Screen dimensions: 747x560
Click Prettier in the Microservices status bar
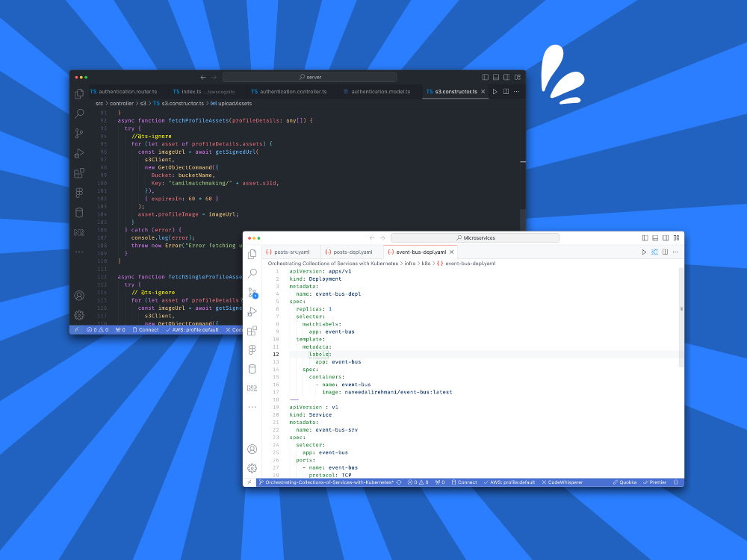[x=655, y=482]
